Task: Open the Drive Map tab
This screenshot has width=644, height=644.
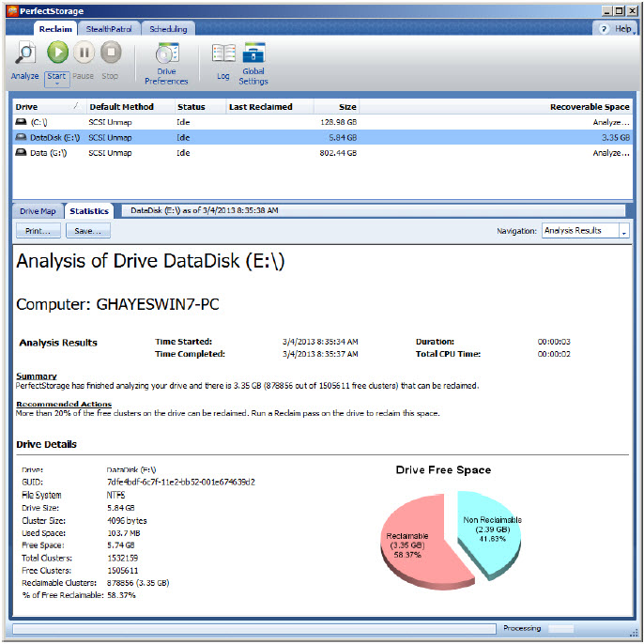Action: [38, 211]
